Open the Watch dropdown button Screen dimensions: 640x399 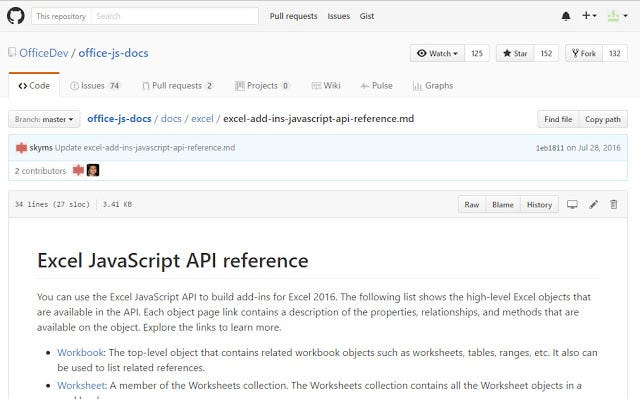click(x=437, y=53)
